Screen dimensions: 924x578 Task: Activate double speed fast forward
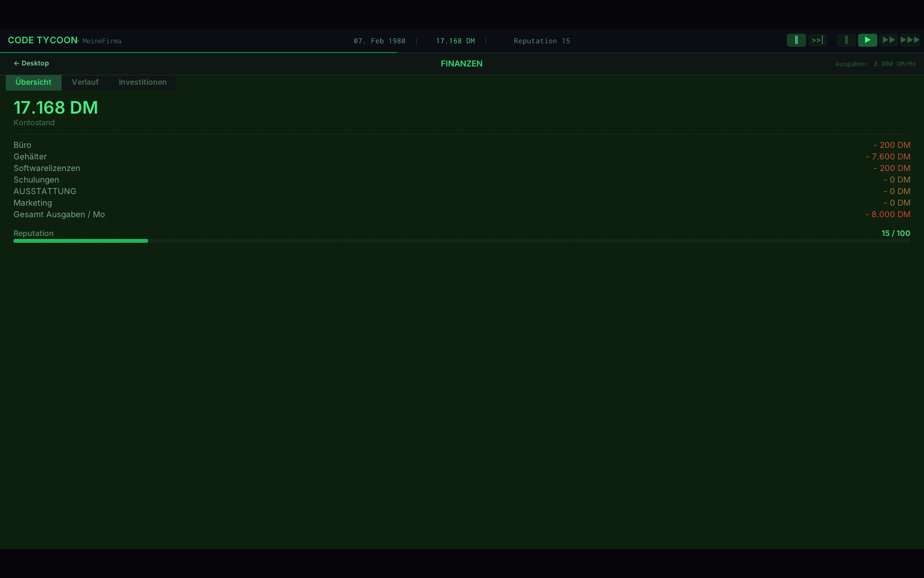(x=889, y=40)
